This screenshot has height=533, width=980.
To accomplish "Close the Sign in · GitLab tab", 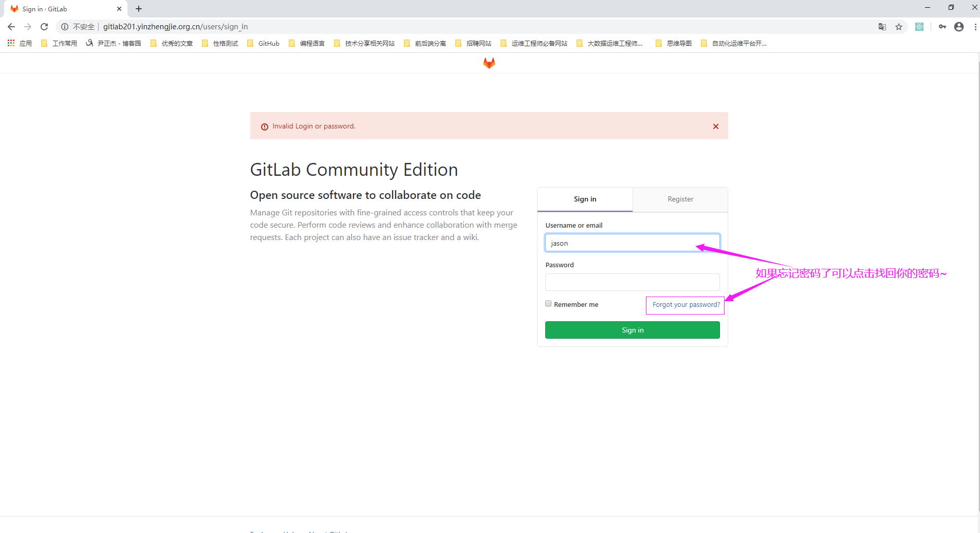I will 119,9.
